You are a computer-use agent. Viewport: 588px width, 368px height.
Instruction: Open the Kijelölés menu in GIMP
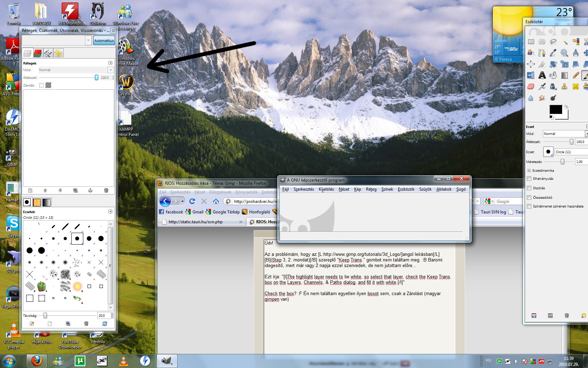(x=326, y=189)
